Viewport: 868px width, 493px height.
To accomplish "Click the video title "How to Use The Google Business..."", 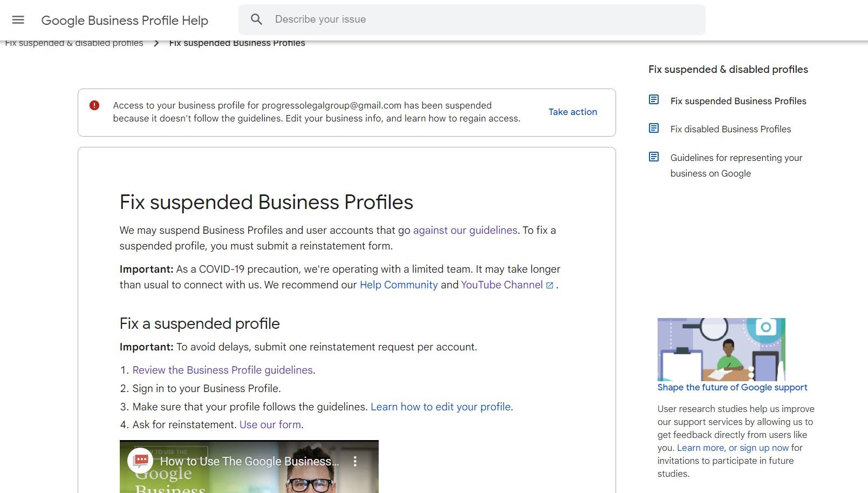I will [249, 461].
